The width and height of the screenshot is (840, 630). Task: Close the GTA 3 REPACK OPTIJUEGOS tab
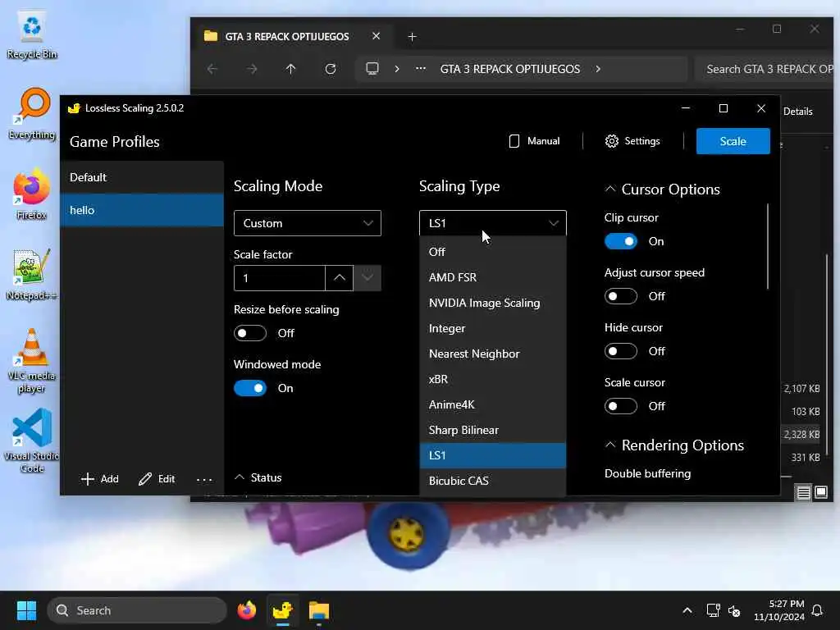[x=376, y=36]
